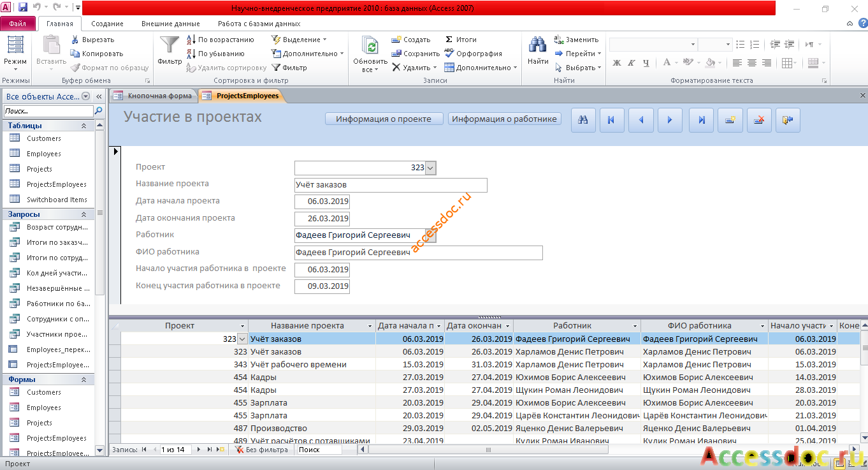
Task: Click the Информация о работнике button
Action: (505, 119)
